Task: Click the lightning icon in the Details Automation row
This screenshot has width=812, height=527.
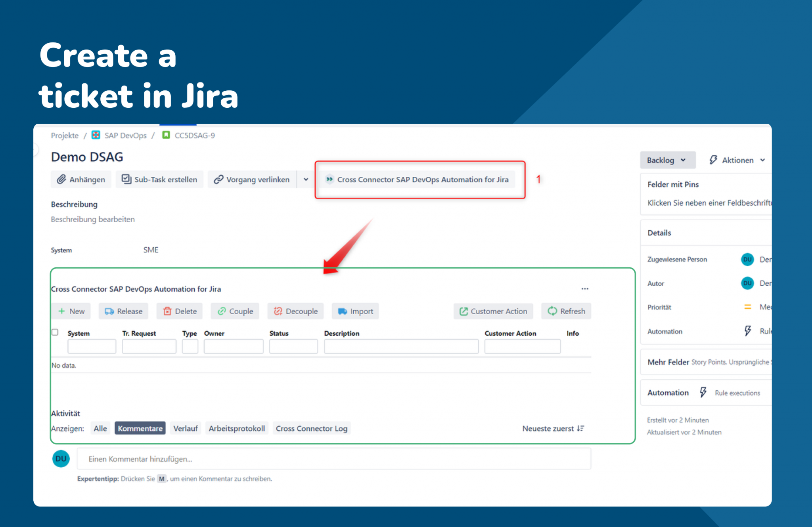Action: 748,331
